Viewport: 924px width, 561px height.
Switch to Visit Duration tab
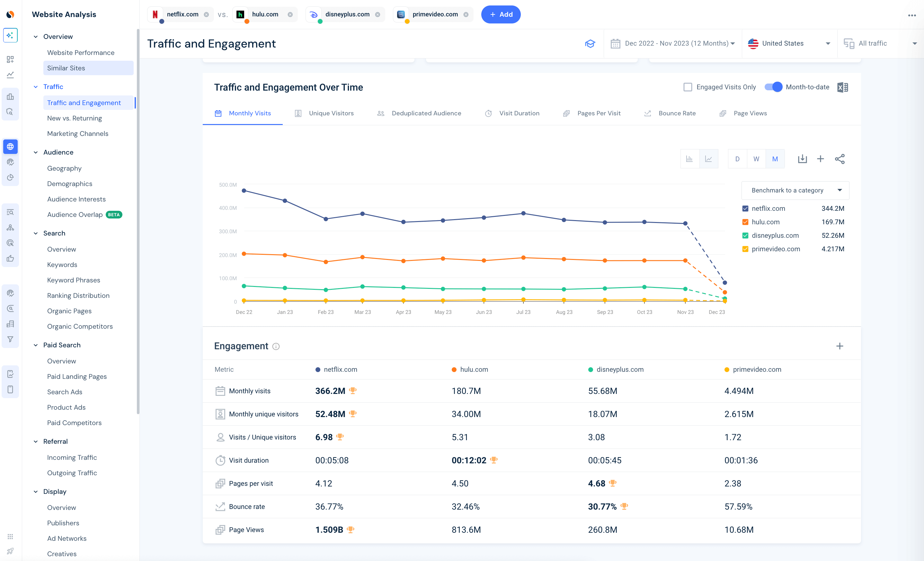tap(512, 113)
